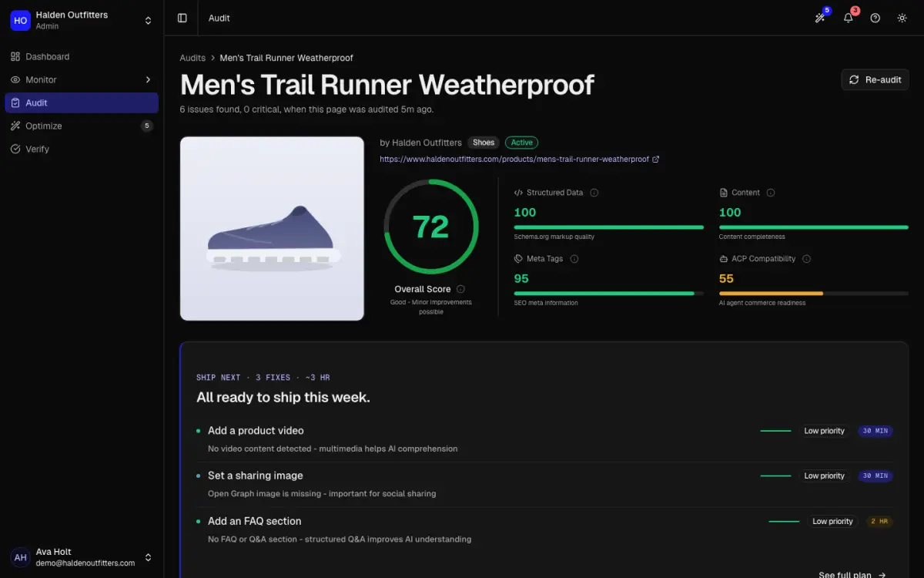Switch theme with the sun icon

902,18
